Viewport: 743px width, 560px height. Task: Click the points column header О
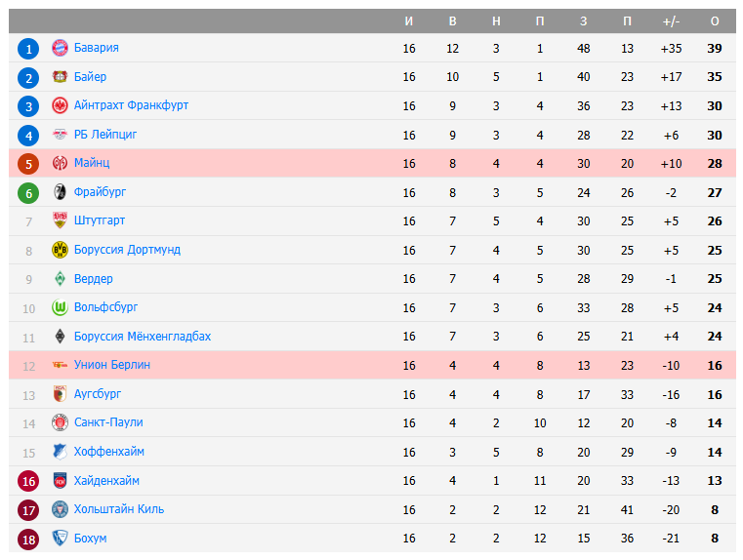[715, 21]
